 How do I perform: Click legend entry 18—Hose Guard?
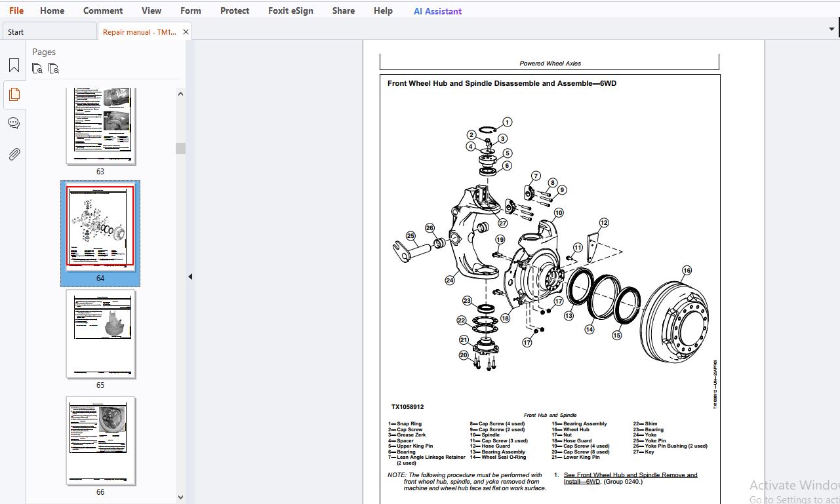click(x=572, y=441)
